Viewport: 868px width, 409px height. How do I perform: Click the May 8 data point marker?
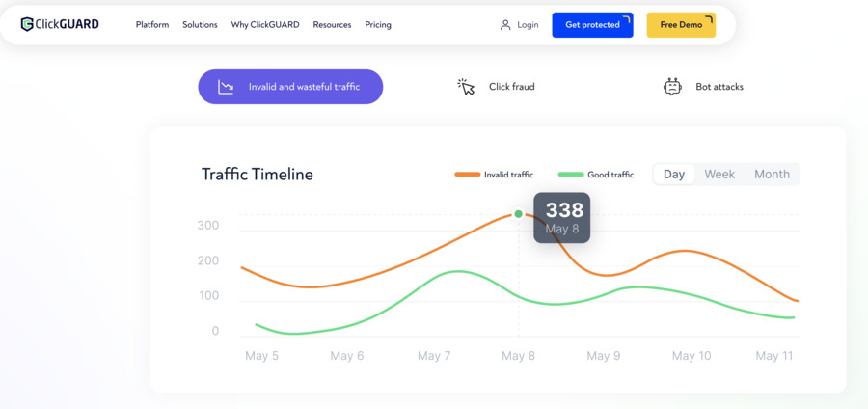(518, 213)
